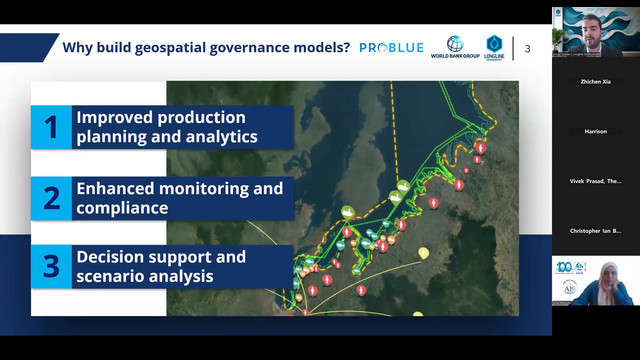
Task: Select Christopher Ian B... participant tile
Action: pyautogui.click(x=596, y=231)
